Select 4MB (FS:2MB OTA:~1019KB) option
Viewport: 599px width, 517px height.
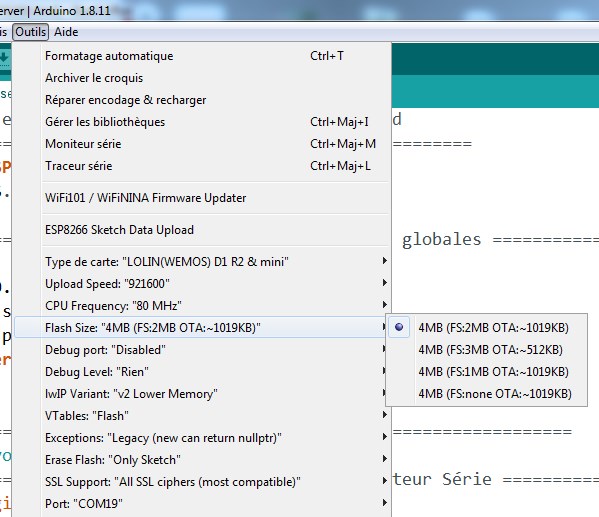(x=487, y=328)
